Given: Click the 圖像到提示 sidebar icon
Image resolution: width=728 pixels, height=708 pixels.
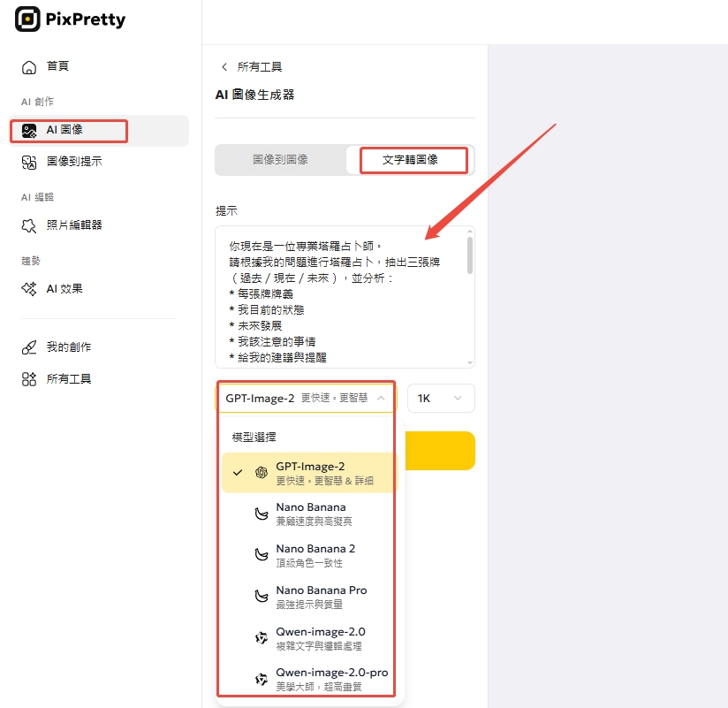Looking at the screenshot, I should (29, 162).
